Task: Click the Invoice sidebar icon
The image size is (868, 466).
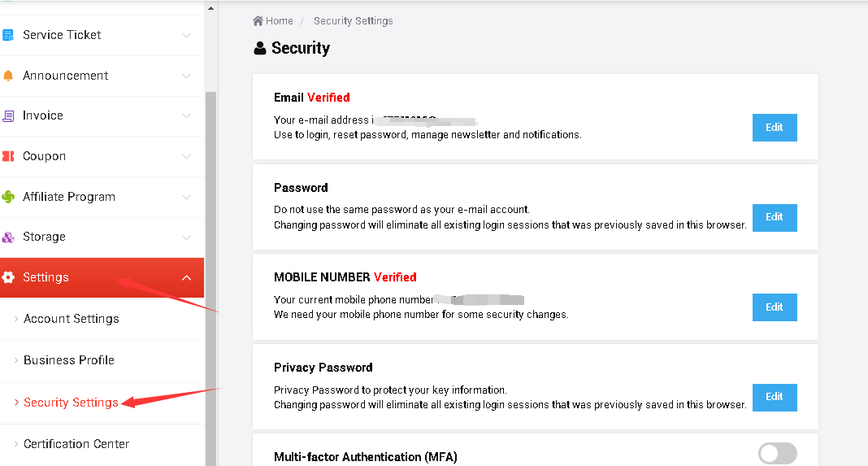Action: coord(8,115)
